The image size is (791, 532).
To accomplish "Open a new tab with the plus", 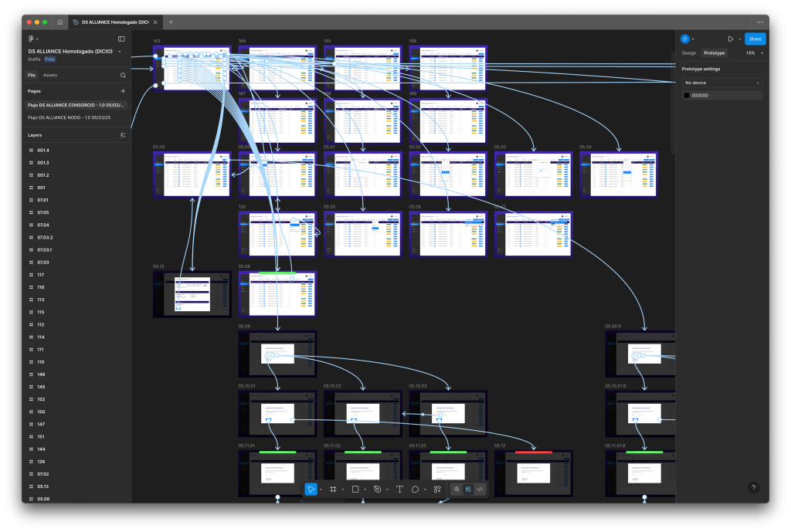I will pos(171,22).
